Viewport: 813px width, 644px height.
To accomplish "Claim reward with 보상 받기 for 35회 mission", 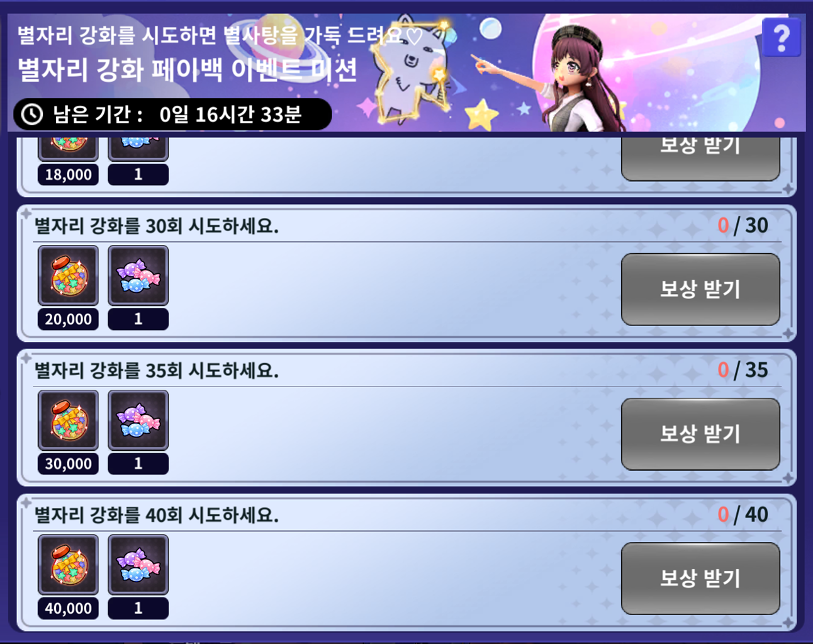I will [x=700, y=434].
